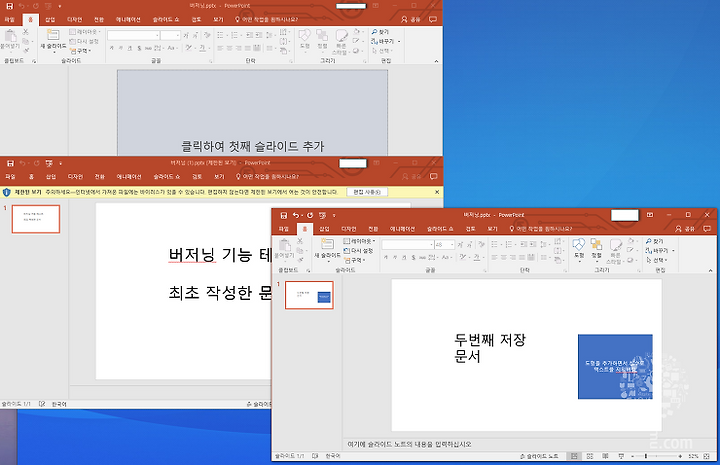720x465 pixels.
Task: Click 공유 button in top-left window
Action: pos(411,19)
